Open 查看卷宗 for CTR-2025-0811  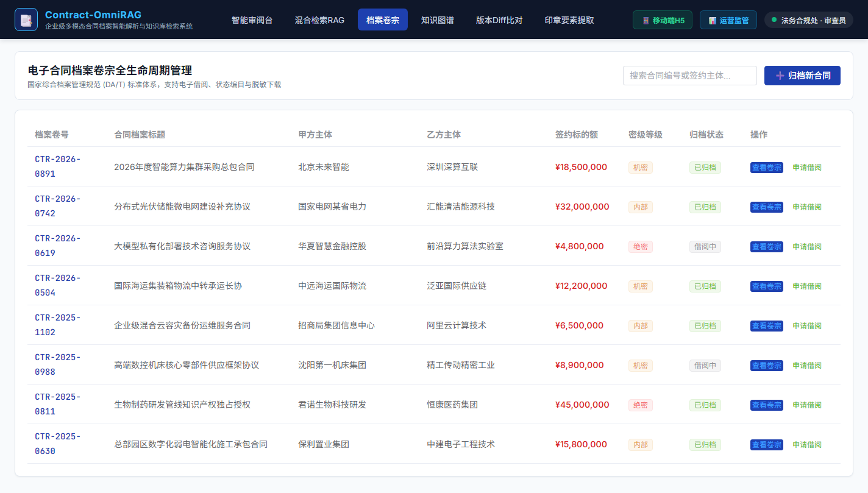[766, 405]
